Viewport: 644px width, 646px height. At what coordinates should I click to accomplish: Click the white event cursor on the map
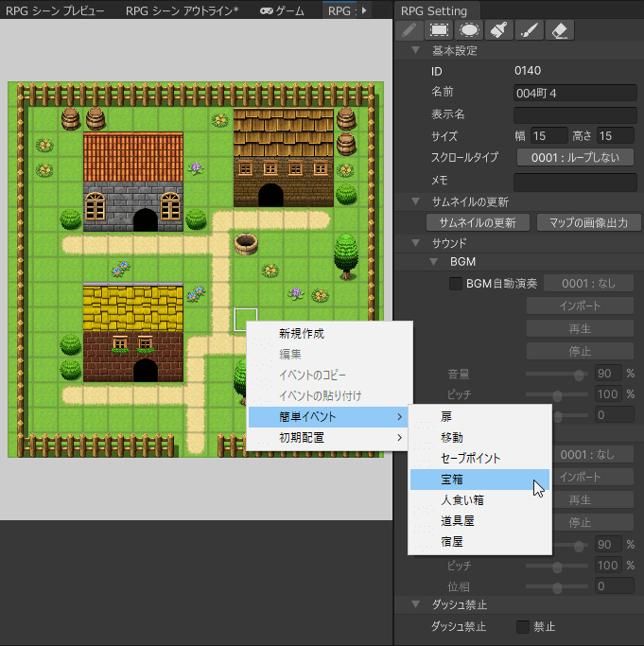pos(246,320)
